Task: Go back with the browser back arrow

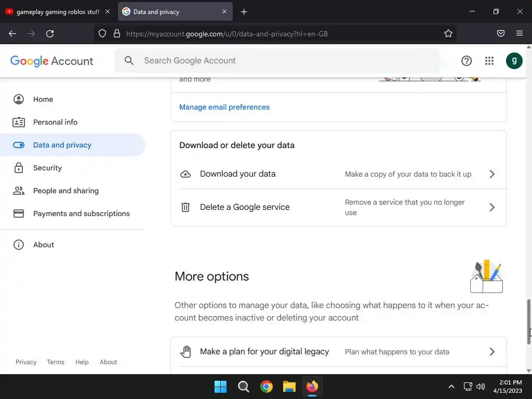Action: pyautogui.click(x=12, y=34)
